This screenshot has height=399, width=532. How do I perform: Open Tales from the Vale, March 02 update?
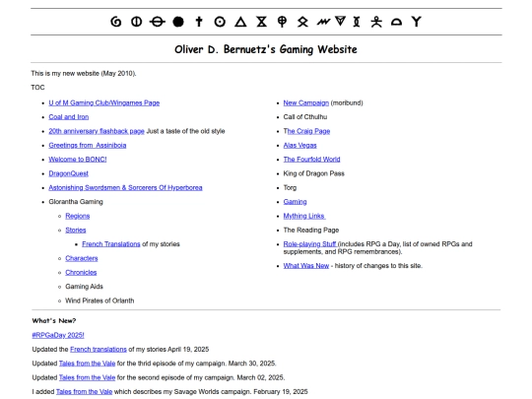coord(88,377)
